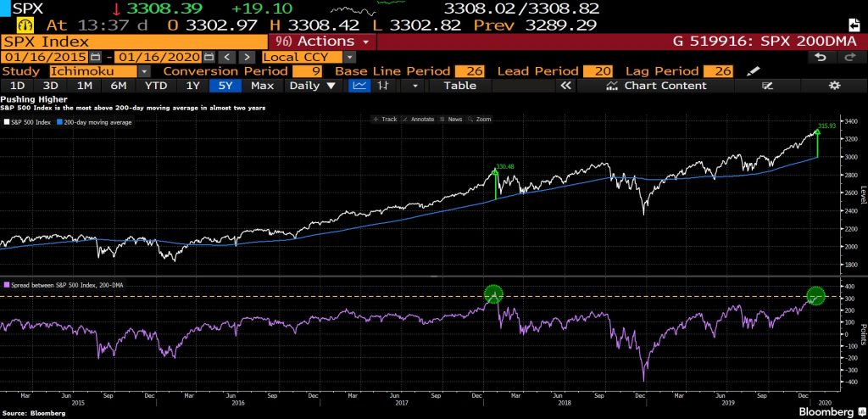Edit the Lead Period value 20
This screenshot has height=419, width=868.
(x=598, y=71)
